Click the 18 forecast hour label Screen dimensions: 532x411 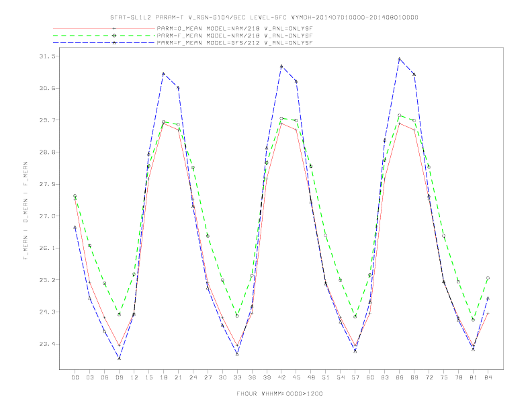[163, 377]
